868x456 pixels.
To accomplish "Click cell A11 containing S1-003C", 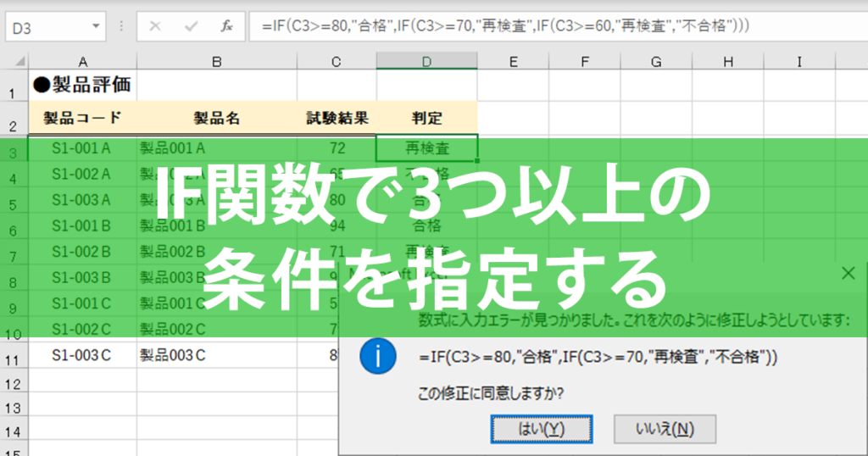I will pyautogui.click(x=82, y=355).
